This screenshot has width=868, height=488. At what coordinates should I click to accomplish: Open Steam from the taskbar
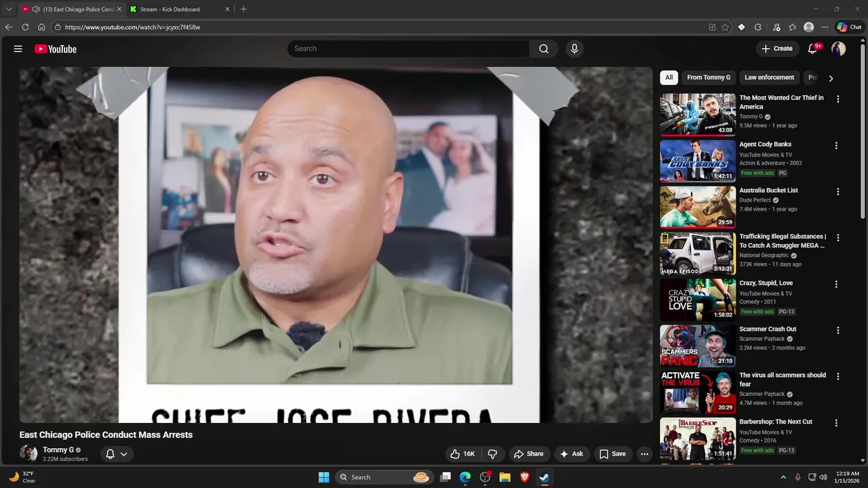(544, 477)
